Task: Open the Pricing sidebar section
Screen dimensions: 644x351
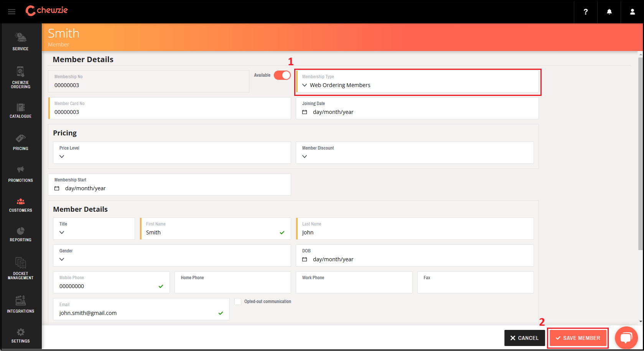Action: pyautogui.click(x=21, y=142)
